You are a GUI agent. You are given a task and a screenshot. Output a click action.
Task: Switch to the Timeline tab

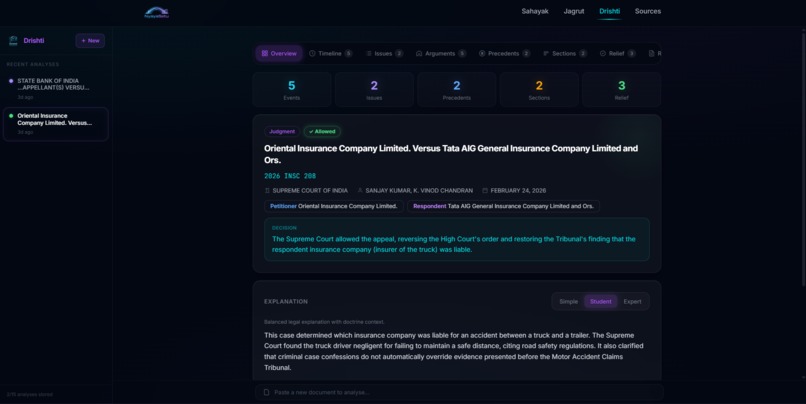coord(331,53)
